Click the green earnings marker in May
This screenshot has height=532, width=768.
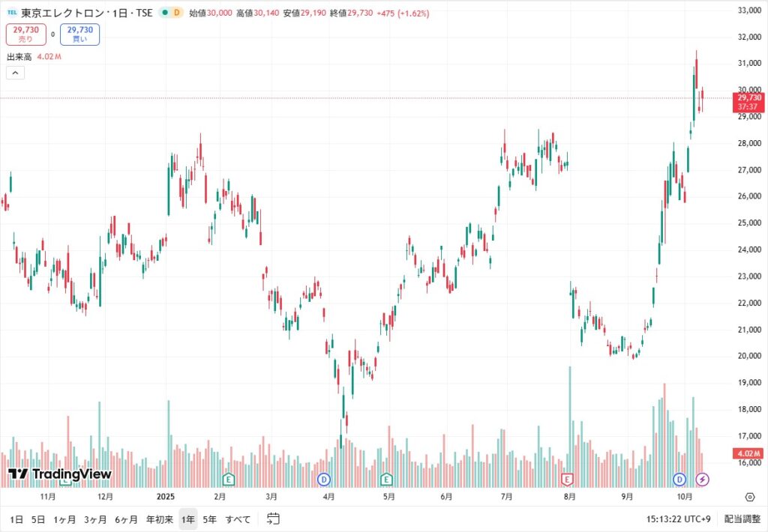tap(387, 479)
